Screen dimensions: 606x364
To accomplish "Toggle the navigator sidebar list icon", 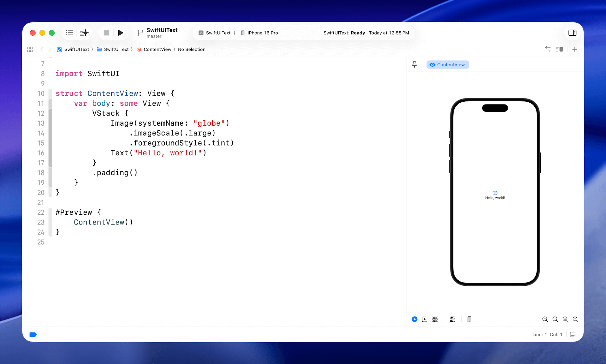I will click(x=70, y=33).
